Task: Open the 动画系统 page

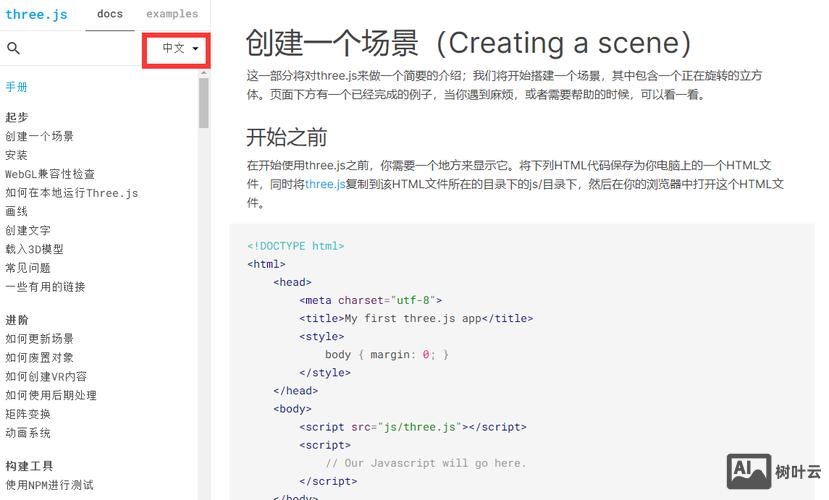Action: pyautogui.click(x=27, y=433)
